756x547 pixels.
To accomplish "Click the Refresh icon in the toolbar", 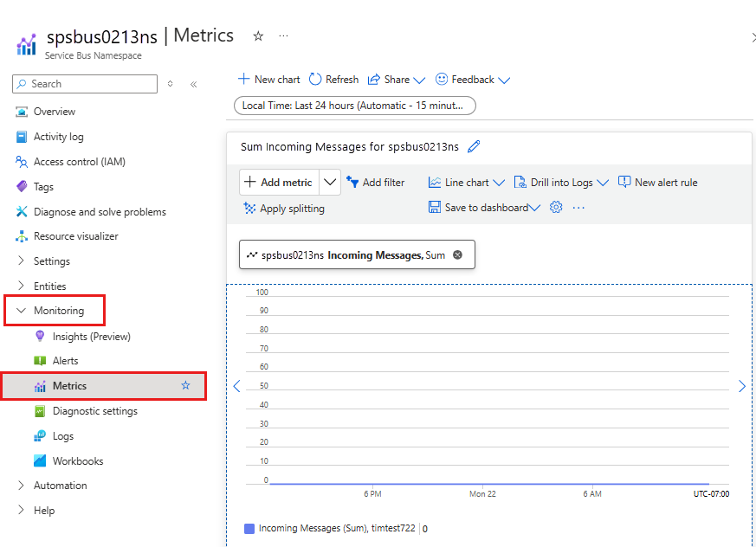I will [315, 80].
